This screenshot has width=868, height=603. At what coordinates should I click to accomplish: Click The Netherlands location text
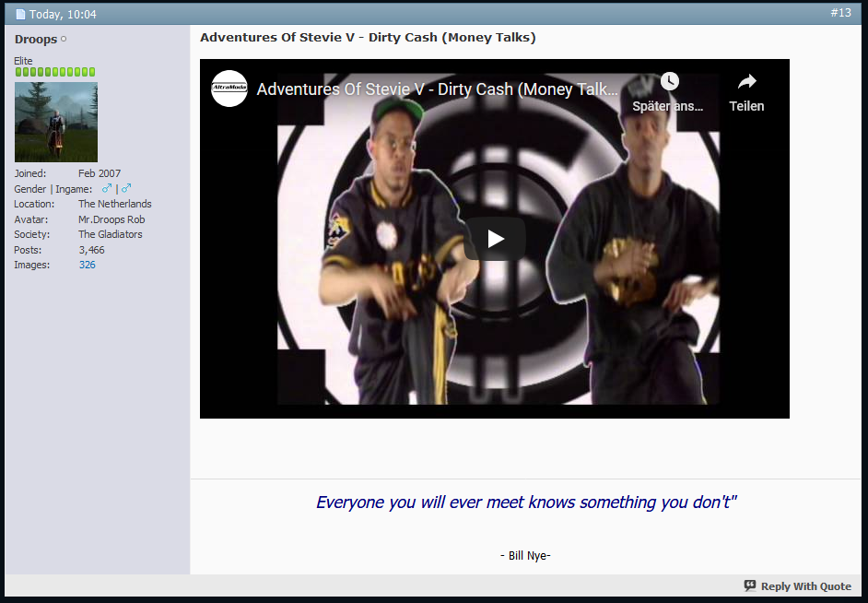click(x=115, y=204)
